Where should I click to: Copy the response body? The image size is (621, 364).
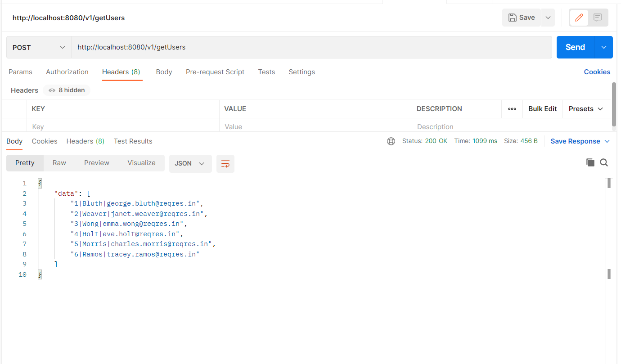(x=590, y=162)
